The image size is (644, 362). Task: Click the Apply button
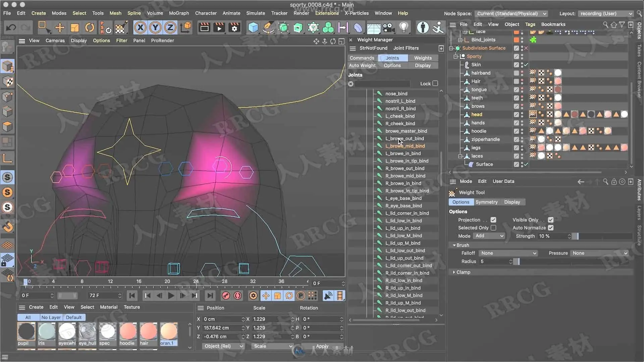(322, 346)
